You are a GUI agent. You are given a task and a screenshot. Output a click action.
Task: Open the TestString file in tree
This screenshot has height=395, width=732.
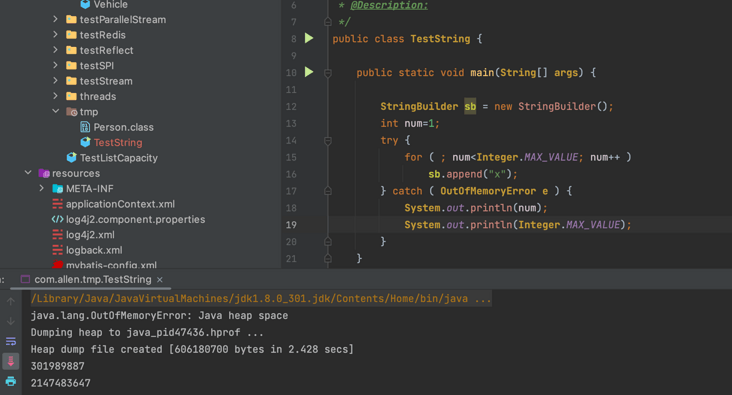118,143
